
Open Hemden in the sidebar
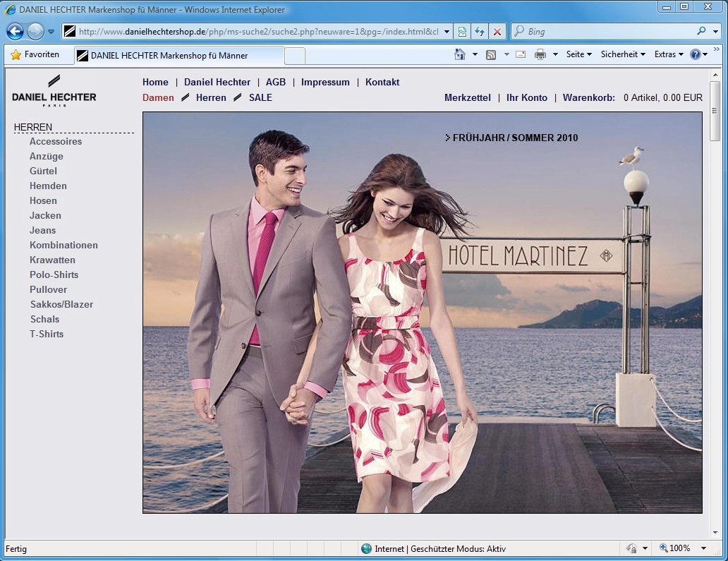coord(48,186)
